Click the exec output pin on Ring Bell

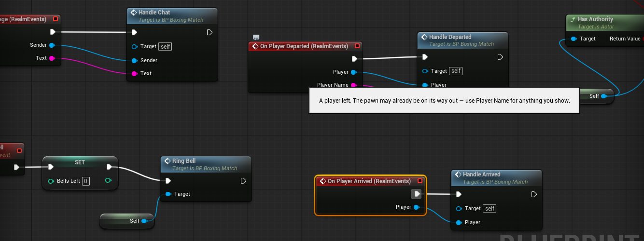coord(243,181)
